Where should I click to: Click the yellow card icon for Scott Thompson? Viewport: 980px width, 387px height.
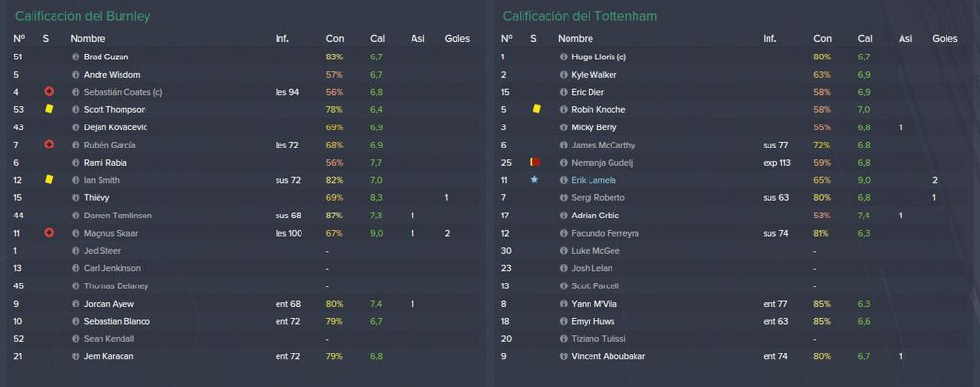click(49, 109)
